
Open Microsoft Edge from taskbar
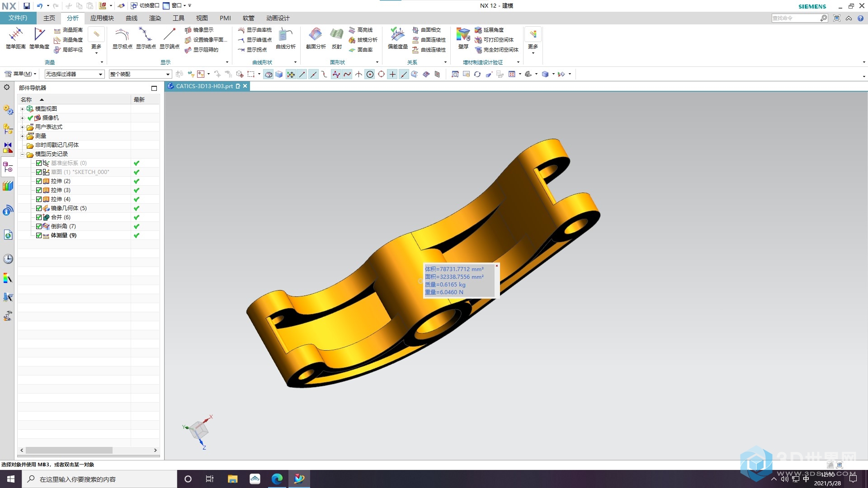277,479
